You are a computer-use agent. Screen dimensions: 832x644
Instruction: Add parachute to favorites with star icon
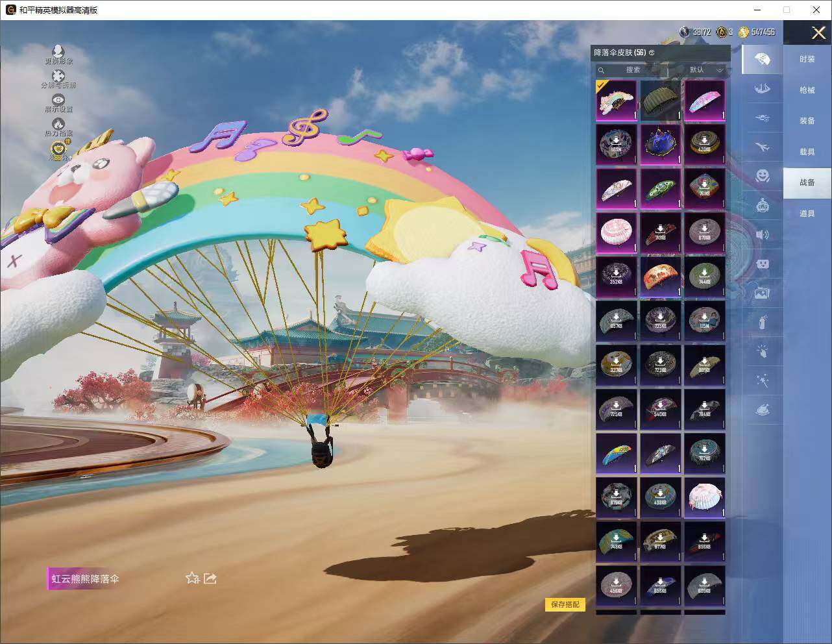tap(192, 578)
